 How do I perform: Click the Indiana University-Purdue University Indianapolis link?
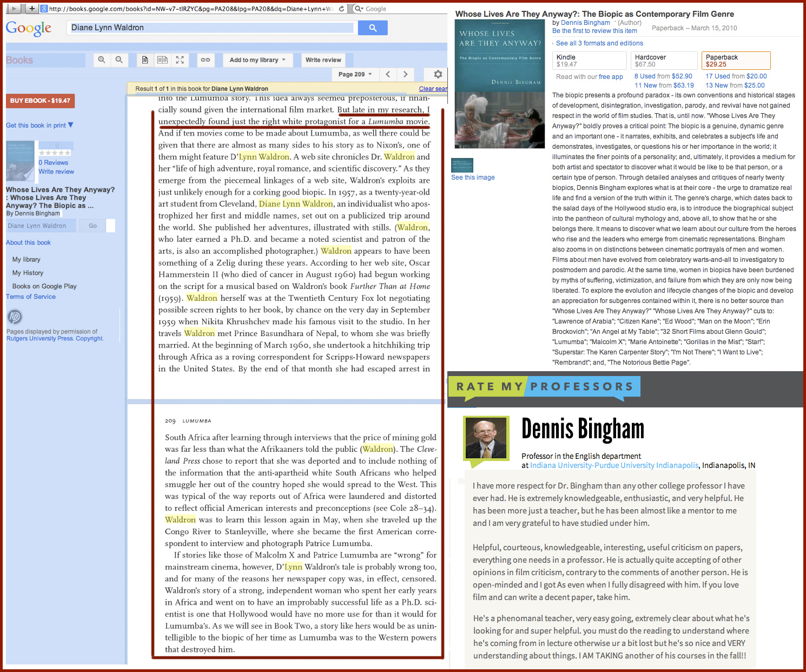click(615, 465)
